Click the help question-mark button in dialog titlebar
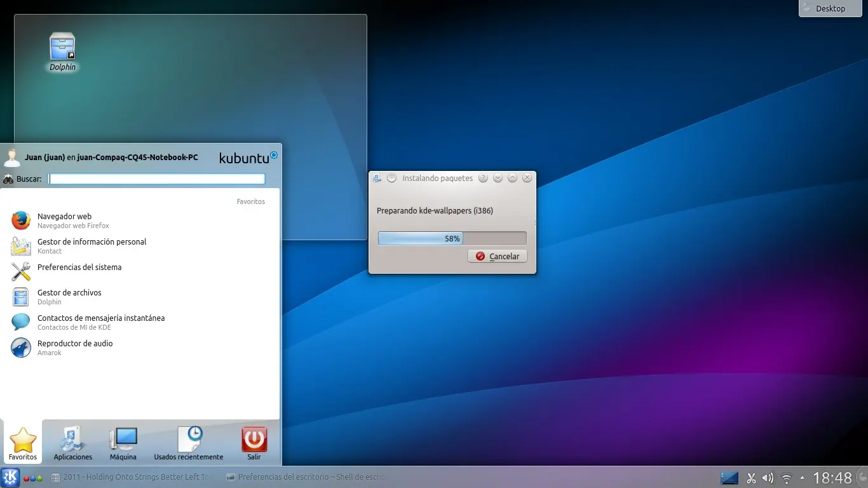Screen dimensions: 868x488 click(x=483, y=178)
